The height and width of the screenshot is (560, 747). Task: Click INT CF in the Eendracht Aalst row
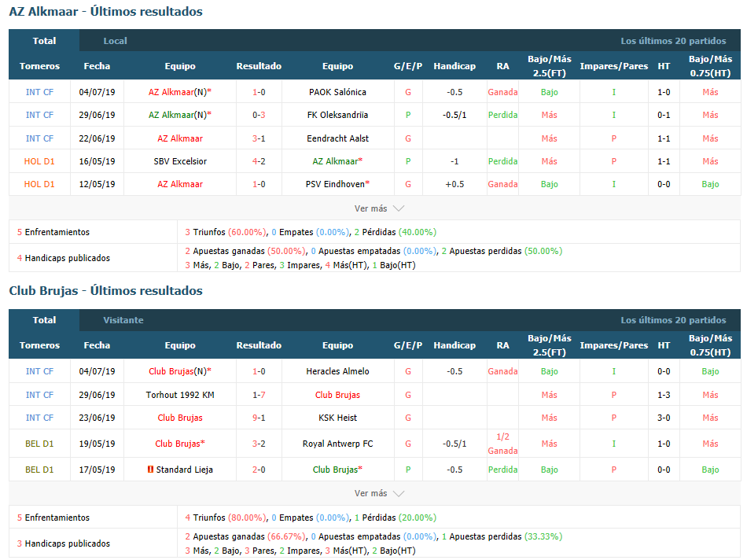39,138
